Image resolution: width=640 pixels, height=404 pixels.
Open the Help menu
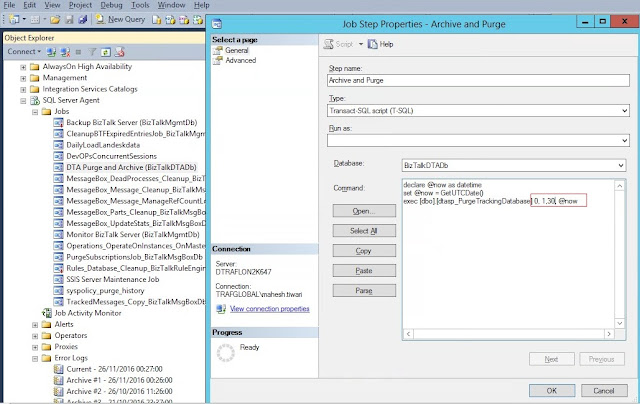click(202, 5)
